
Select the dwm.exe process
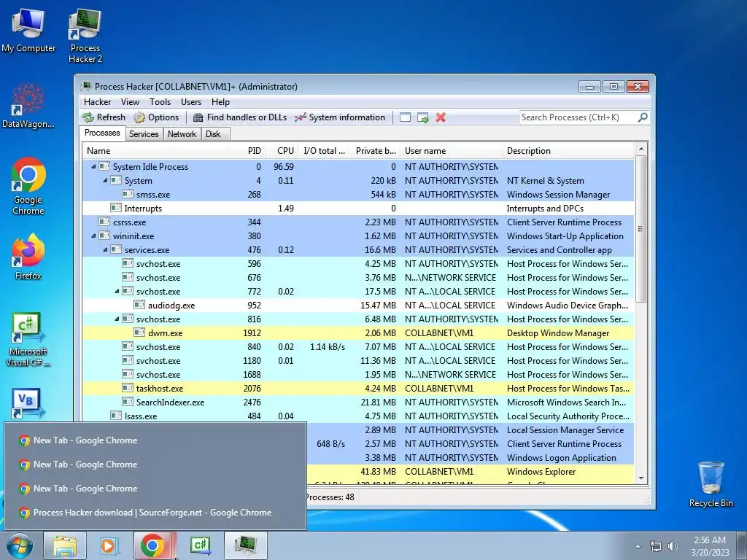358,332
